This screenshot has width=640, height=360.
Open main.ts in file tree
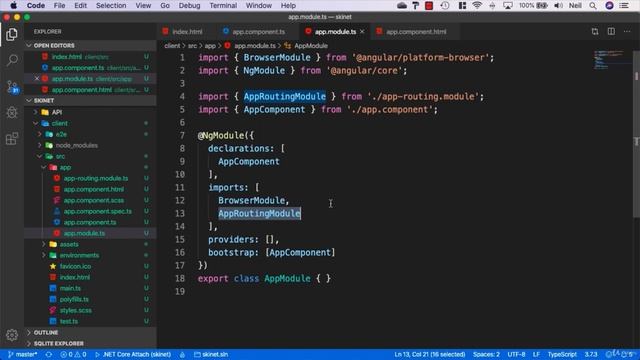coord(70,288)
